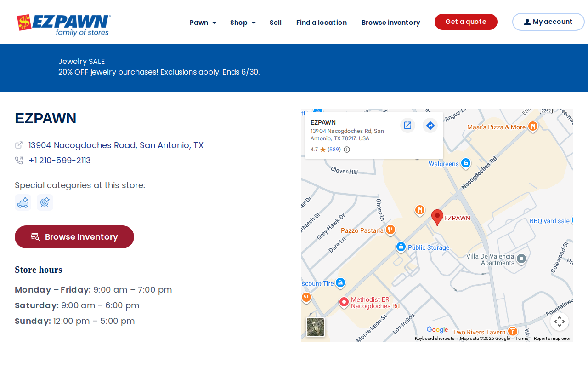Click the red EZPAWN map pin
Viewport: 588px width, 368px height.
(x=437, y=217)
